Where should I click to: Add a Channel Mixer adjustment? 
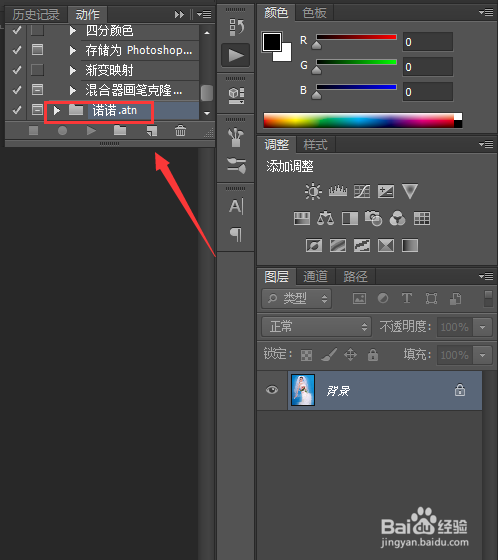tap(398, 218)
